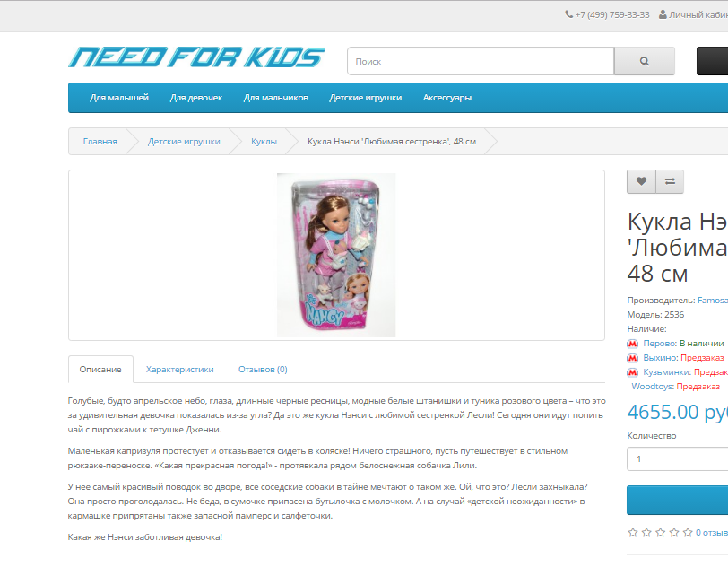
Task: Rate product with fifth star
Action: [x=688, y=533]
